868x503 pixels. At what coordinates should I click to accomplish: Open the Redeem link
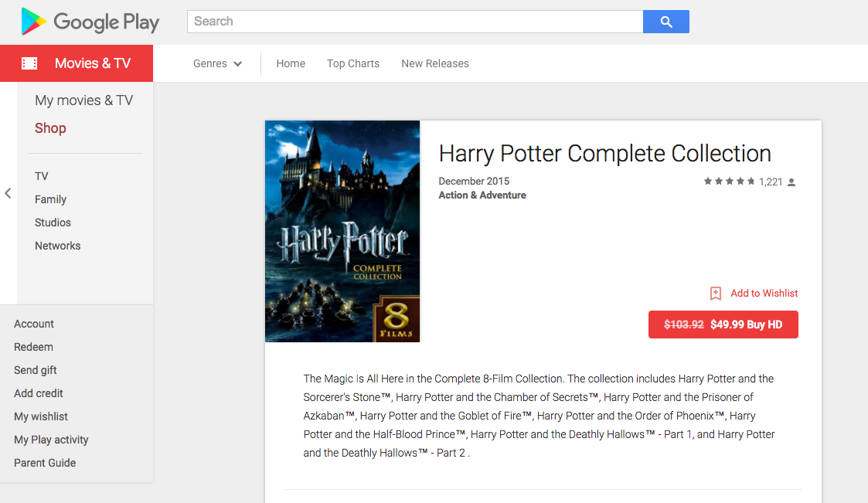point(33,347)
